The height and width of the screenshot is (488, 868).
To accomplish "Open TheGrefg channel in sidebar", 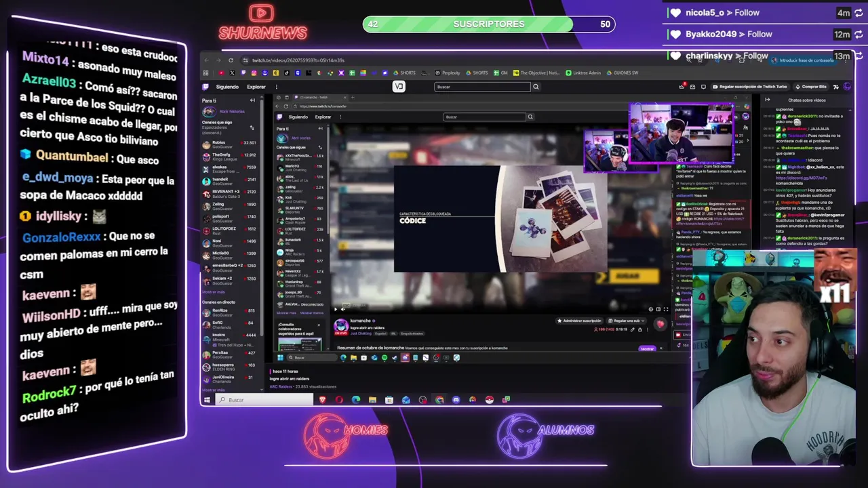I will [x=229, y=156].
